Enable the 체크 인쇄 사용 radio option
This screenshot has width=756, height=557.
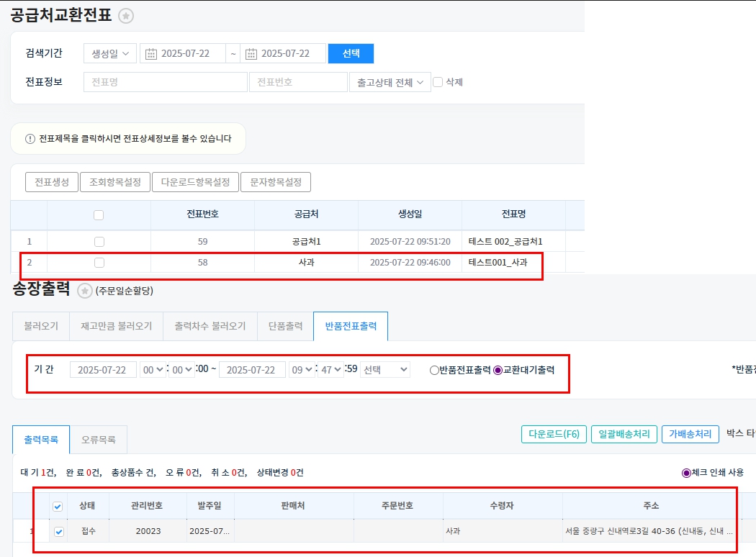pos(685,473)
